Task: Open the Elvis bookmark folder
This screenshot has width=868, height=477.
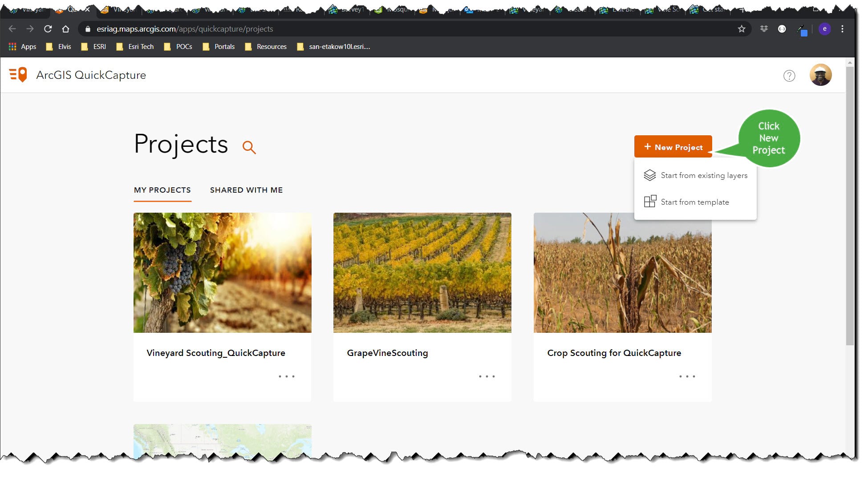Action: coord(58,47)
